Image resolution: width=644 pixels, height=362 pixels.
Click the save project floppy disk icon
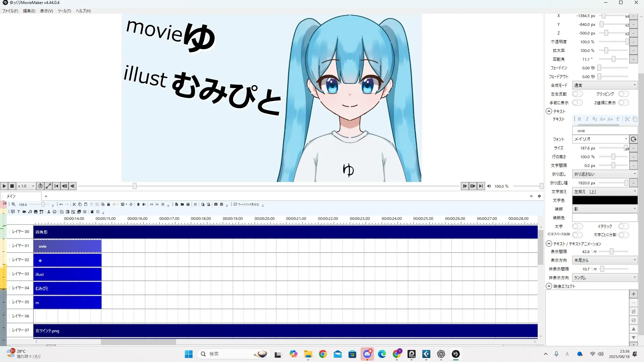coord(188,204)
